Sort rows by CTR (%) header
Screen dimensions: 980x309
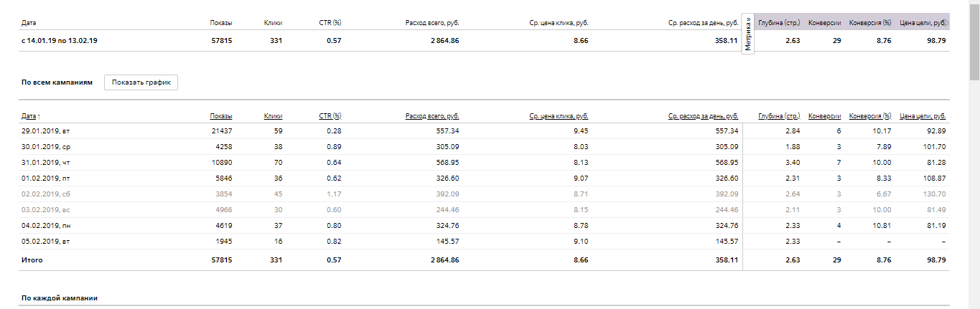[x=330, y=116]
